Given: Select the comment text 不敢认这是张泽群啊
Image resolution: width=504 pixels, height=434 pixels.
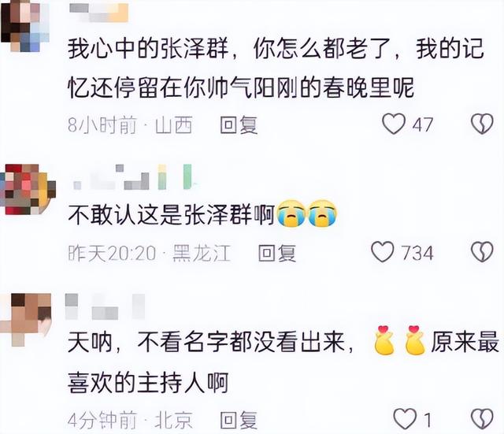Looking at the screenshot, I should pyautogui.click(x=171, y=215).
